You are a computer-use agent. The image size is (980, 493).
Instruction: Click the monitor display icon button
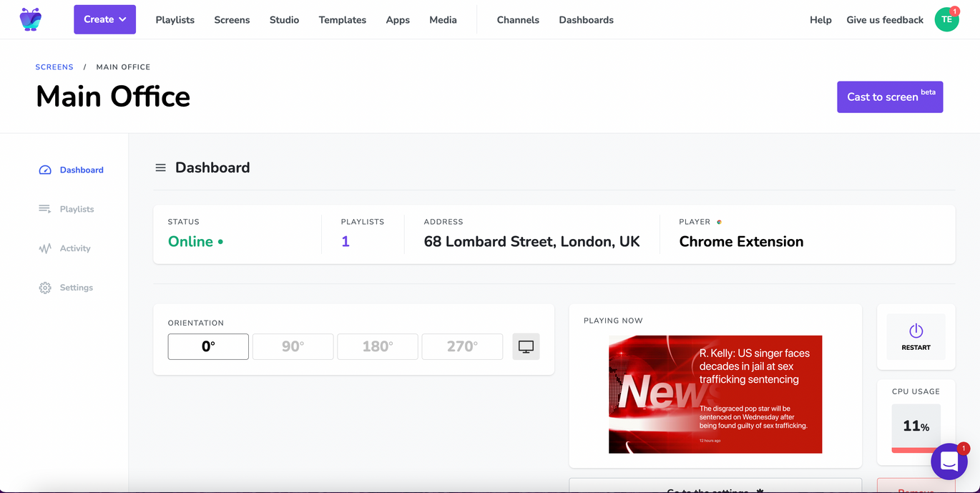pos(526,347)
